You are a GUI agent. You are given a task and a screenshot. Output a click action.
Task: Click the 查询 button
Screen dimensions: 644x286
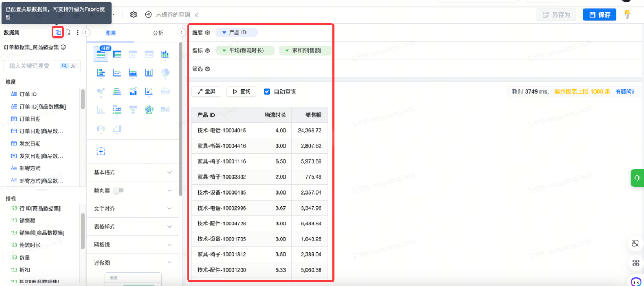[241, 91]
